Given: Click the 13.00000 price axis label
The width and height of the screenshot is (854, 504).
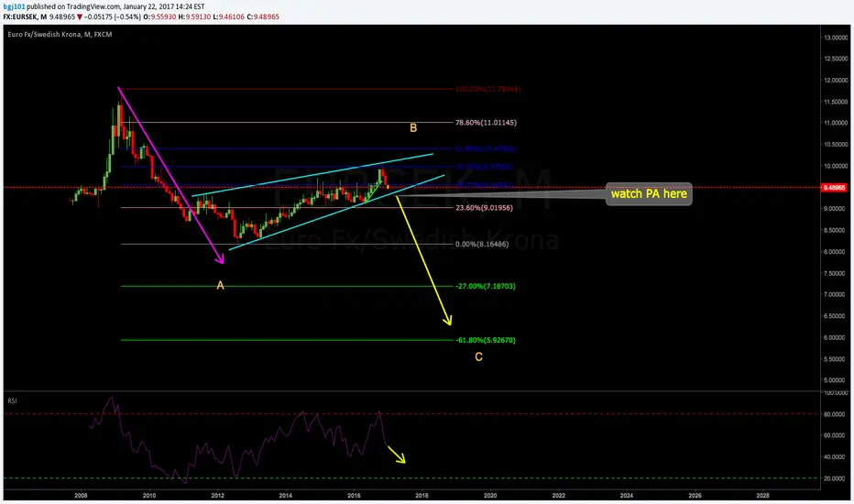Looking at the screenshot, I should [836, 38].
